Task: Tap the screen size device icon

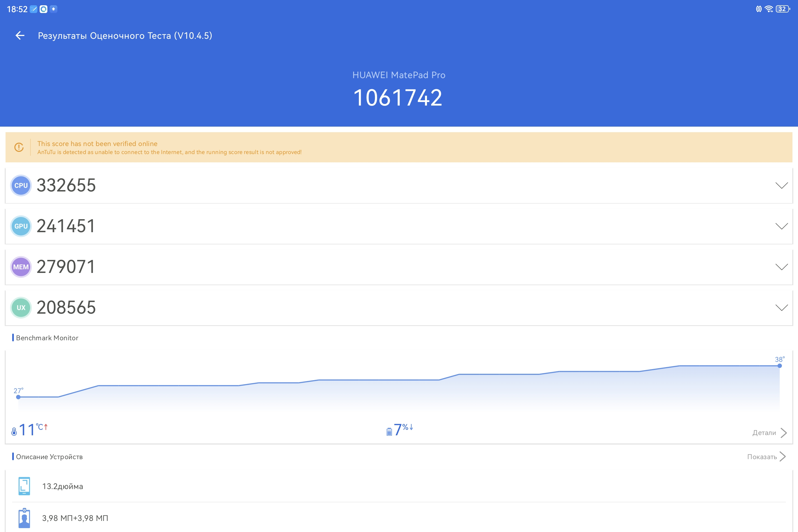Action: pos(24,486)
